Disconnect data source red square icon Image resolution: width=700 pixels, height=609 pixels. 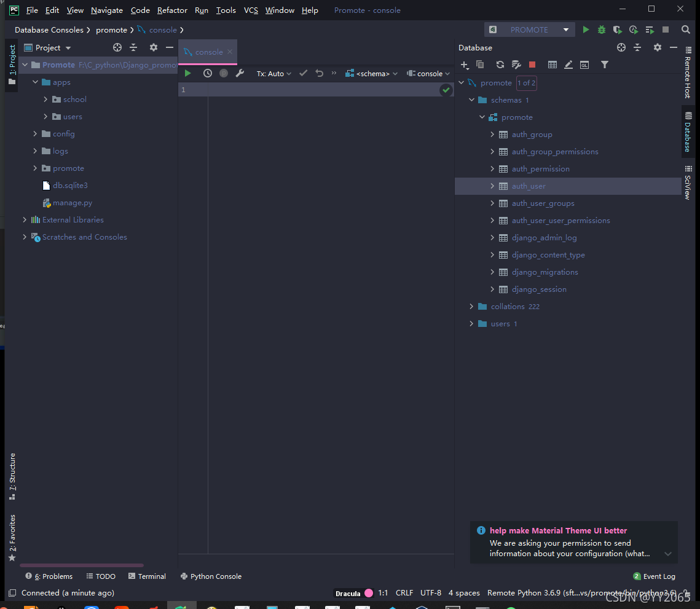[532, 65]
